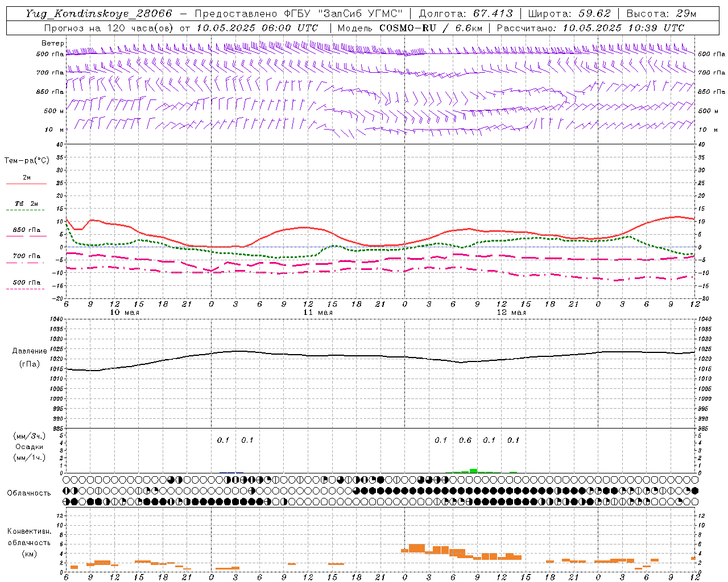Click the Тем-ра(°C) axis label
Image resolution: width=728 pixels, height=582 pixels.
pyautogui.click(x=27, y=161)
